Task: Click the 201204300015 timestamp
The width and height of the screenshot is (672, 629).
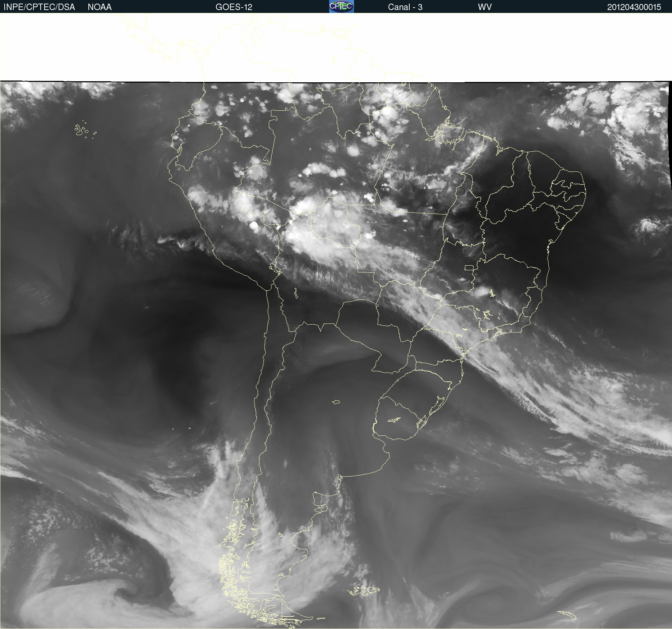Action: point(634,7)
